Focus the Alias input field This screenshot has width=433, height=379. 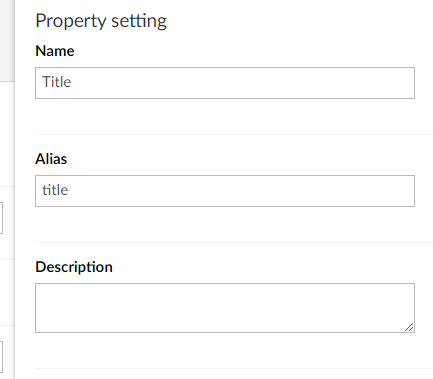(225, 191)
